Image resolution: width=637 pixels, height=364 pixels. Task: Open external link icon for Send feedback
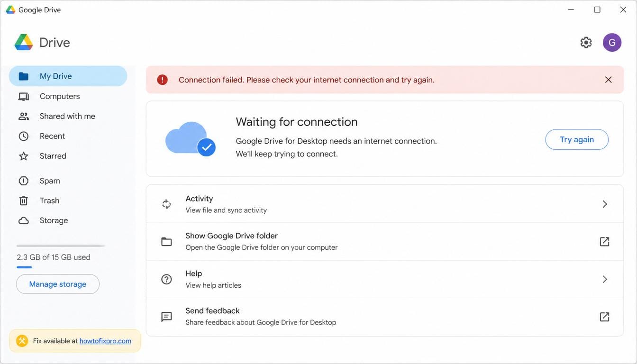(x=604, y=317)
